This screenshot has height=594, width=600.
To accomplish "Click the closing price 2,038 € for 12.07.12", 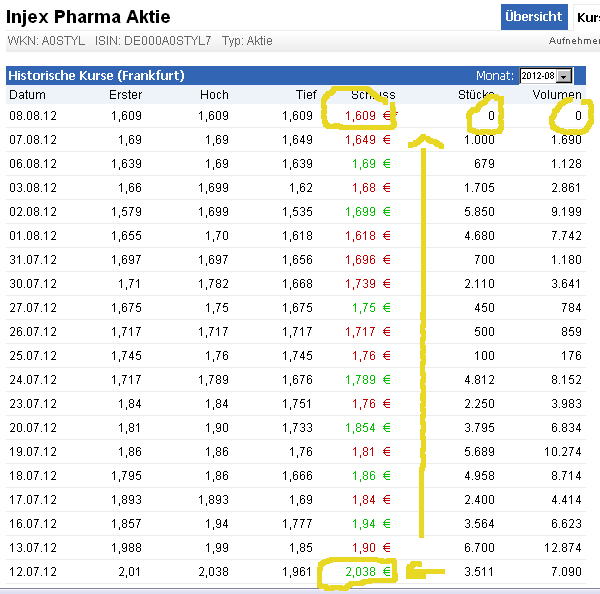I will pos(356,571).
